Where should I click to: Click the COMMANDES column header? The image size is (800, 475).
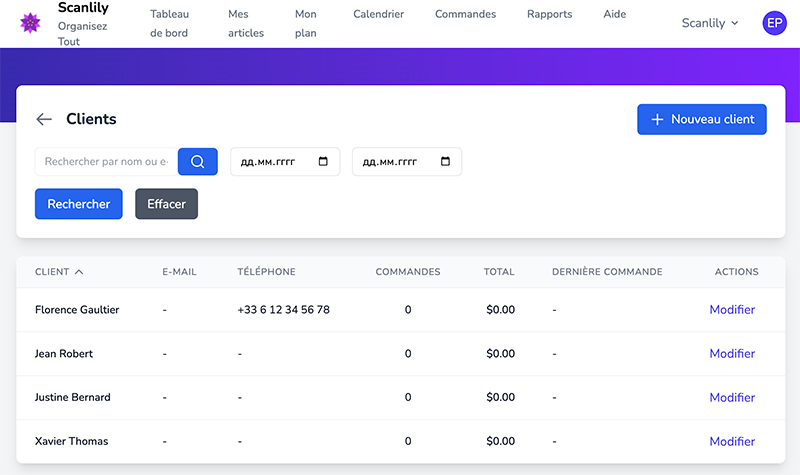point(408,272)
